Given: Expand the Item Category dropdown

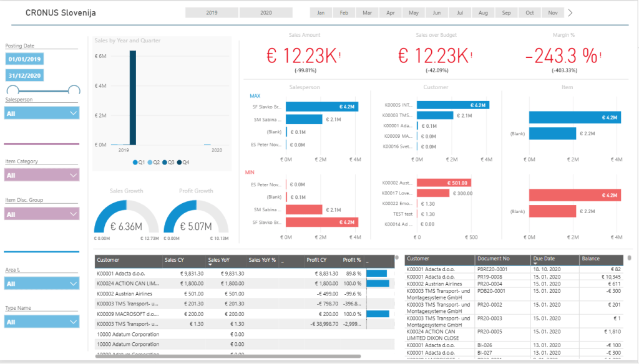Looking at the screenshot, I should 42,175.
